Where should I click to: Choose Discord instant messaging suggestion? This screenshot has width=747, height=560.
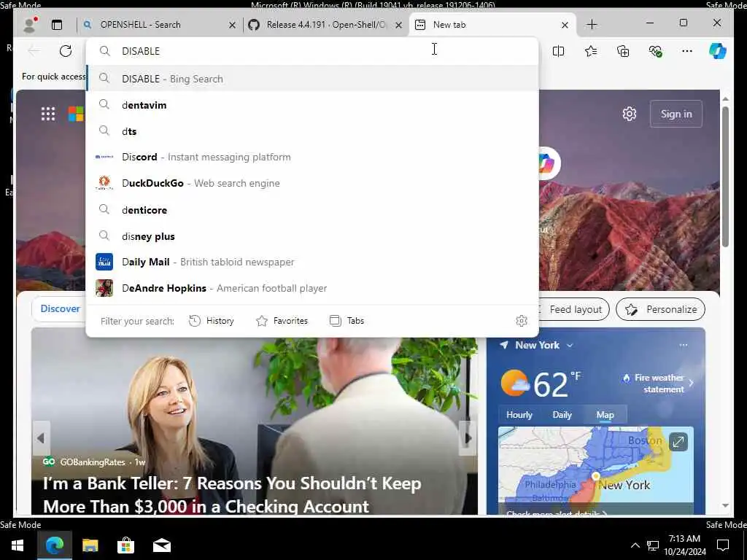tap(312, 157)
